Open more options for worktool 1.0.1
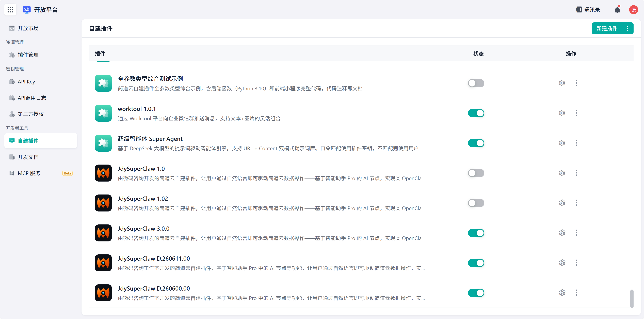Screen dimensions: 644x319 point(576,113)
